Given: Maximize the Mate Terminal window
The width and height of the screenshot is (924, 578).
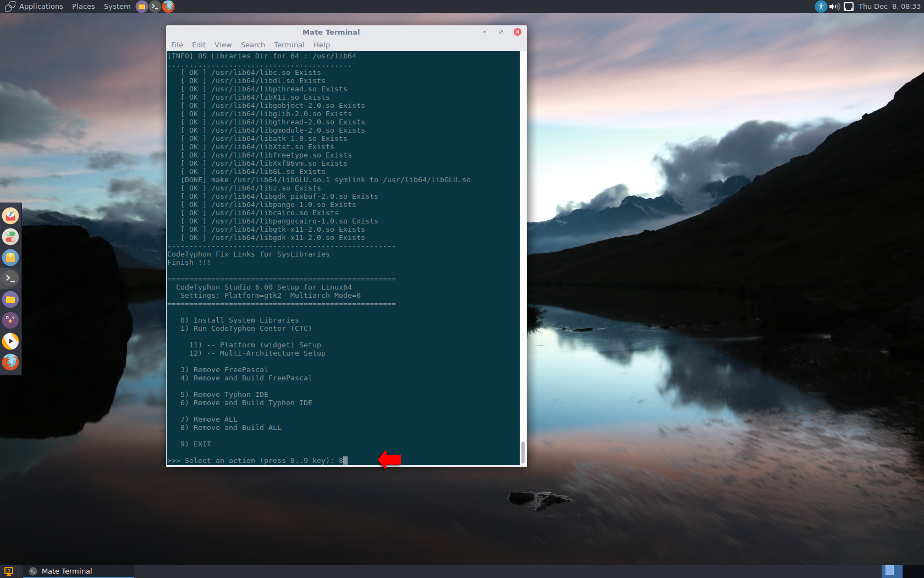Looking at the screenshot, I should [501, 32].
